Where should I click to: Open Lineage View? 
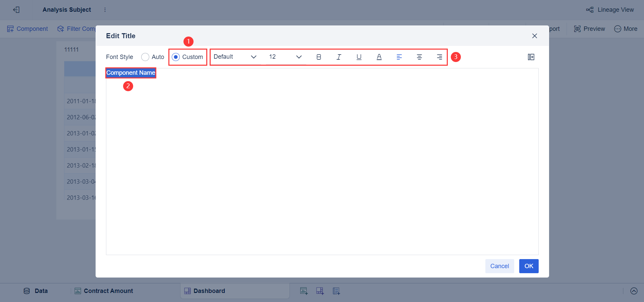[x=610, y=10]
